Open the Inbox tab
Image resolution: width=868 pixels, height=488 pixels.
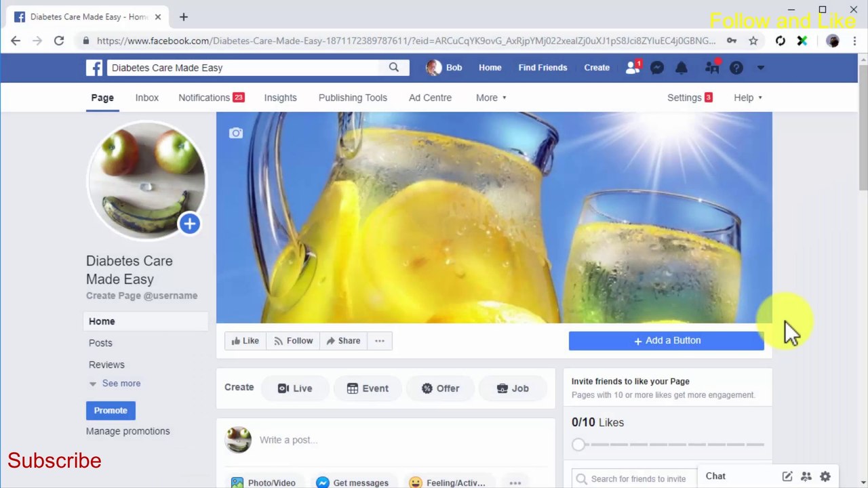click(x=147, y=98)
